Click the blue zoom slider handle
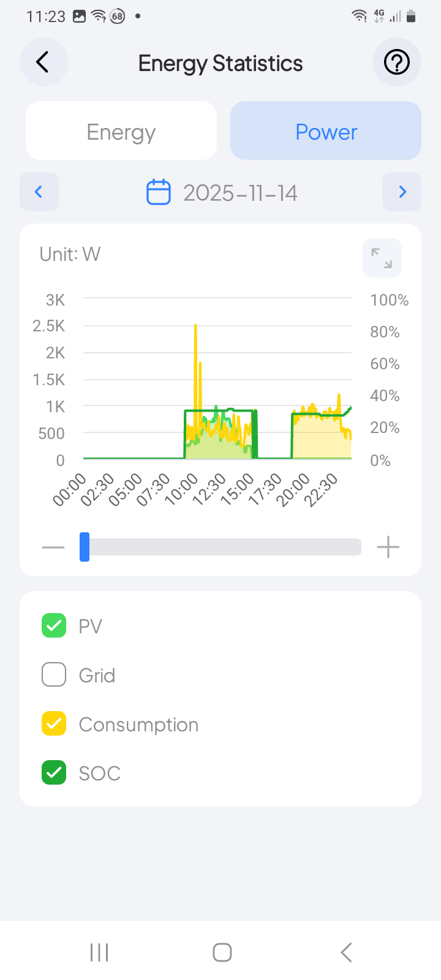Image resolution: width=441 pixels, height=980 pixels. coord(85,547)
